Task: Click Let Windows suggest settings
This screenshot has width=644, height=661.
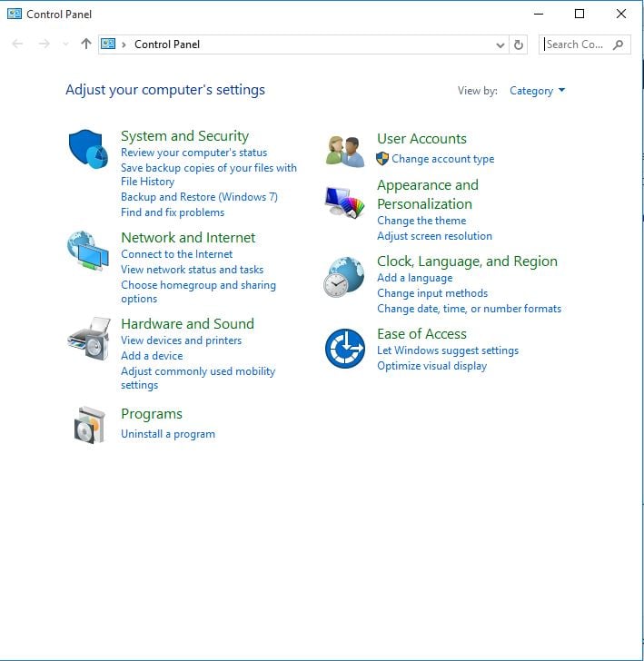Action: 448,350
